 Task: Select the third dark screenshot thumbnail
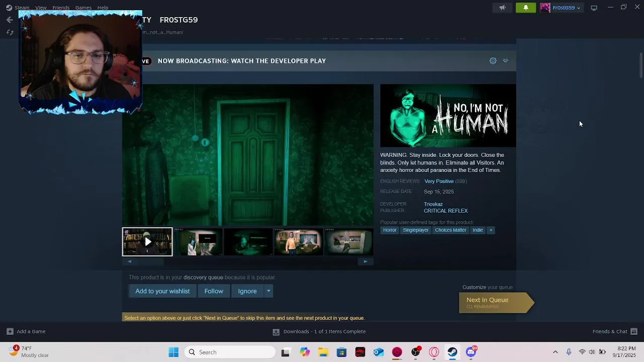(248, 242)
